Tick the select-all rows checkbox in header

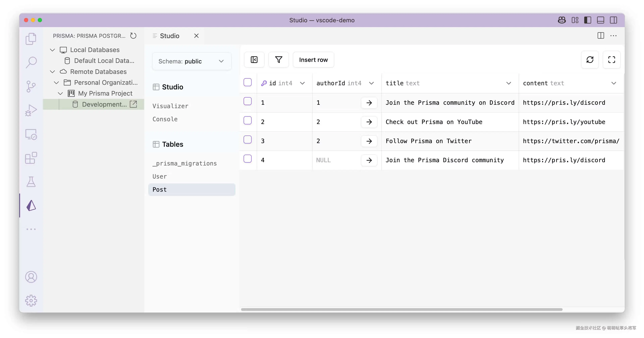pyautogui.click(x=248, y=82)
